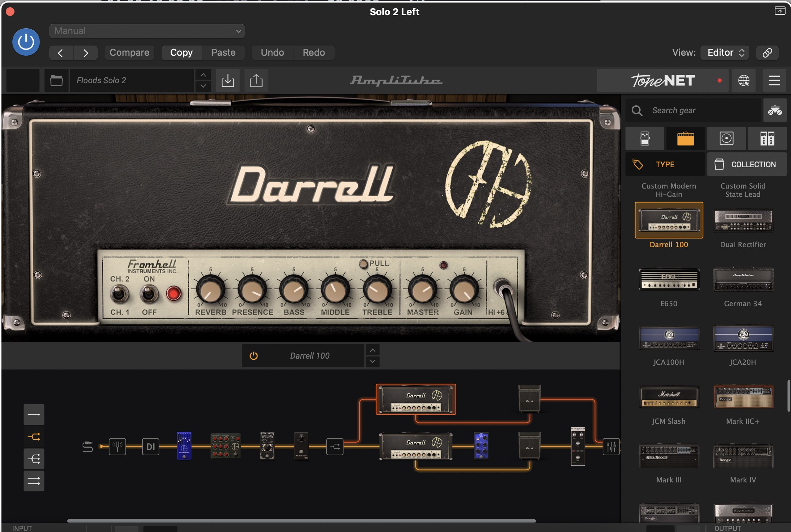Click the GAIN knob

(x=464, y=290)
